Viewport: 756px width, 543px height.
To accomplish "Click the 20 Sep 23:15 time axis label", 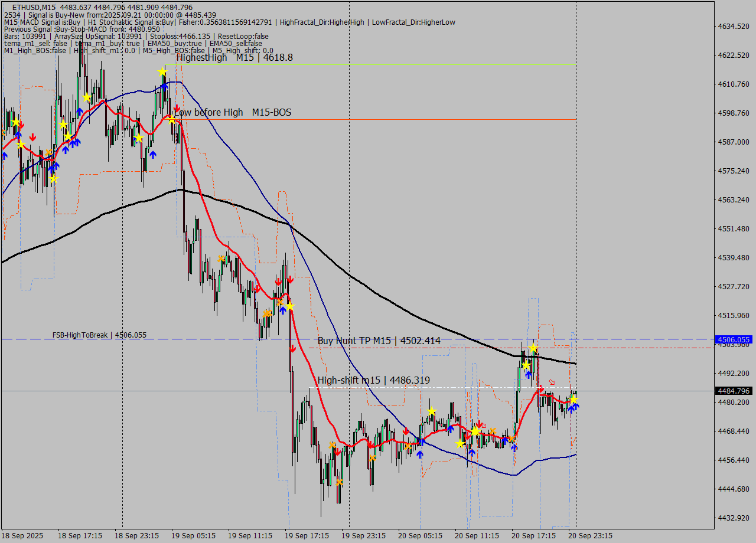I will 590,536.
